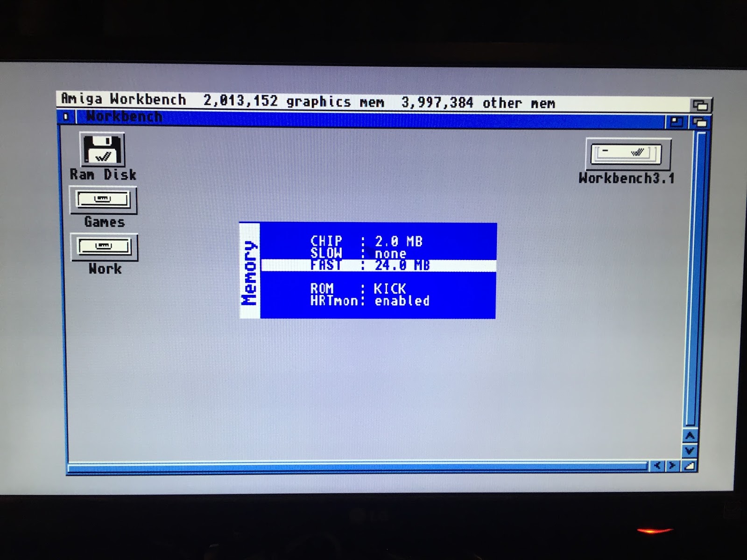Screen dimensions: 747x560
Task: Select the CHIP 2.0 MB memory row
Action: 366,241
